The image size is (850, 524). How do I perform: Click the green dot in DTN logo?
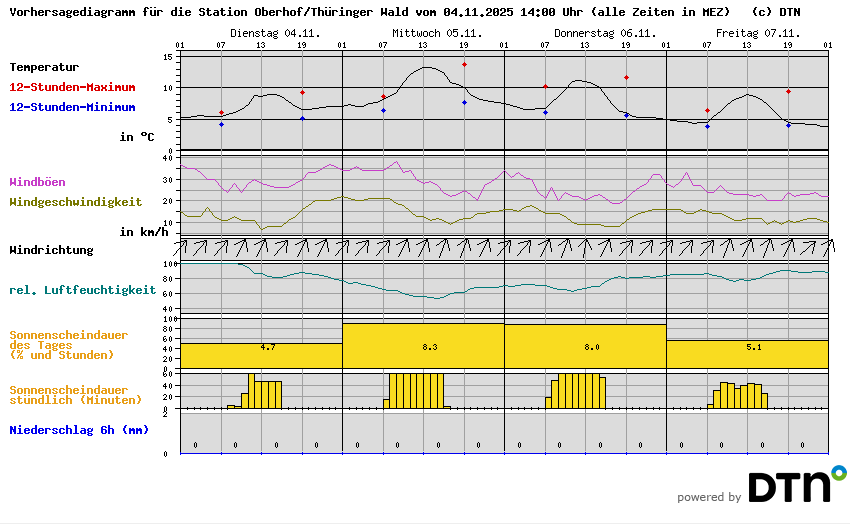click(x=839, y=471)
